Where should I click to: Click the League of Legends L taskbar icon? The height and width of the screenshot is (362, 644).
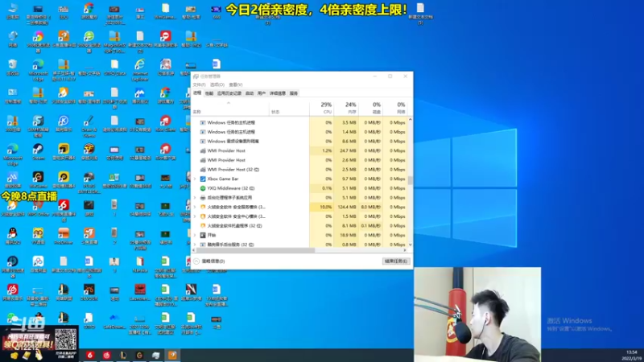pyautogui.click(x=123, y=355)
